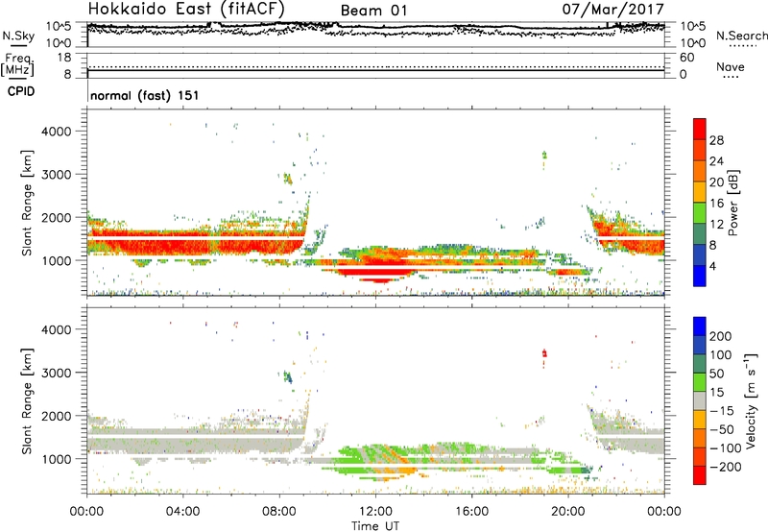
Task: Click the "200" label on the velocity color bar
Action: point(721,336)
